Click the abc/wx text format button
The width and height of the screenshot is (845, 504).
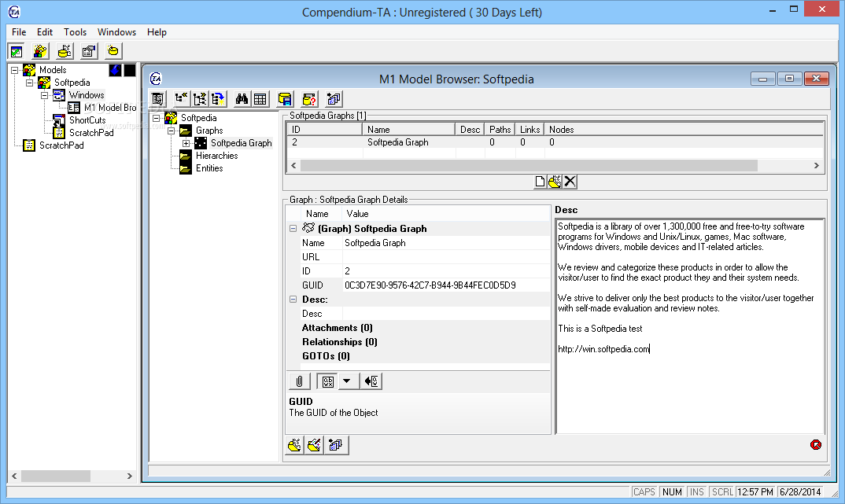click(x=327, y=381)
